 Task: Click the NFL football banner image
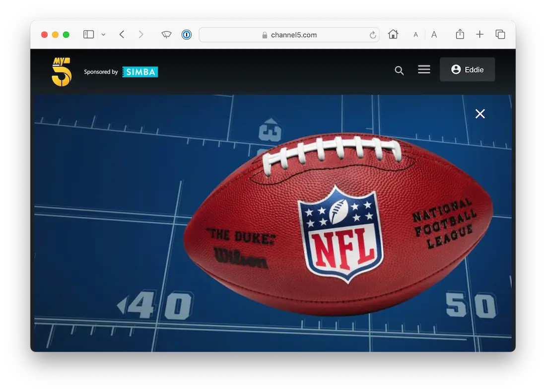click(x=273, y=223)
